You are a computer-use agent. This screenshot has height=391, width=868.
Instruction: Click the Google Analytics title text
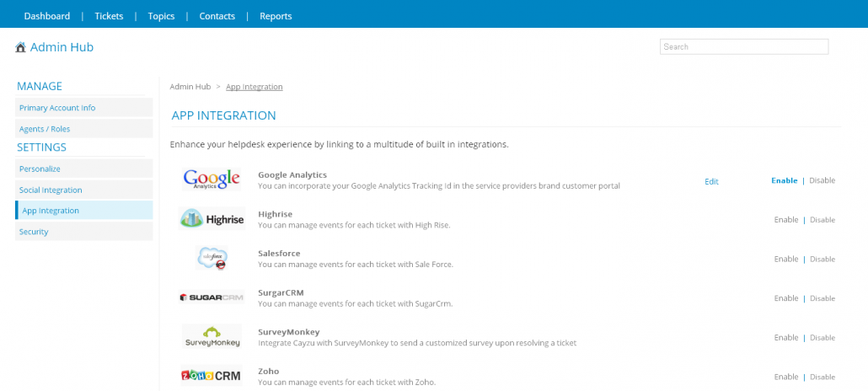(292, 174)
